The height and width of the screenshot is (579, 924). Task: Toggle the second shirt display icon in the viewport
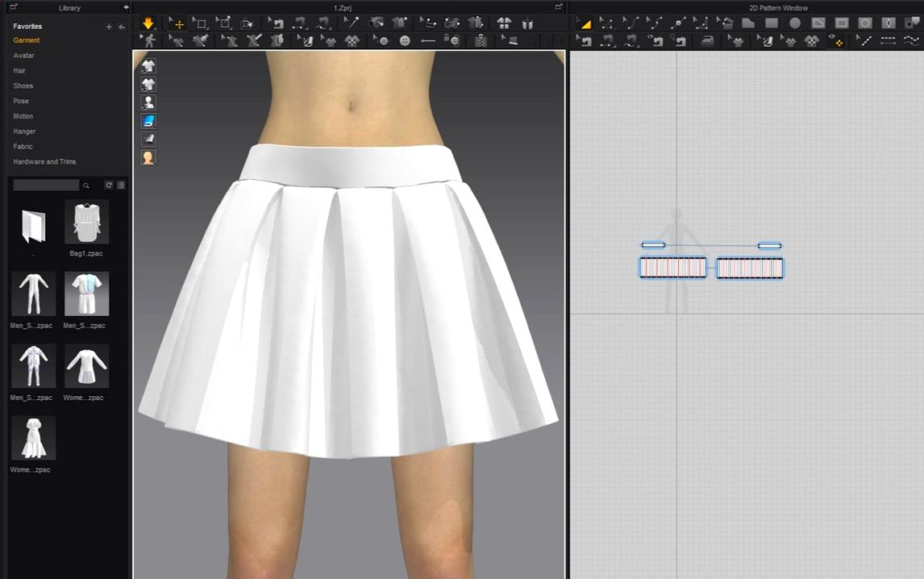tap(148, 84)
